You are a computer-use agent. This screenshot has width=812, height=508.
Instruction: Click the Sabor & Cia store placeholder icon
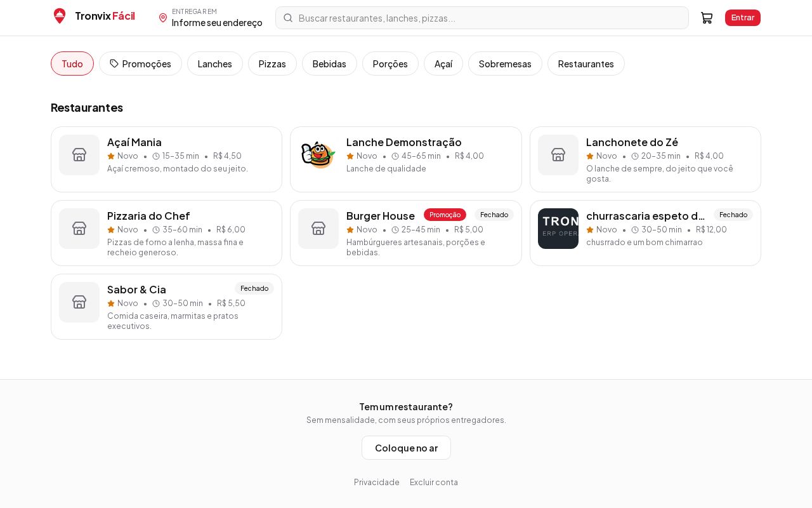pyautogui.click(x=79, y=302)
